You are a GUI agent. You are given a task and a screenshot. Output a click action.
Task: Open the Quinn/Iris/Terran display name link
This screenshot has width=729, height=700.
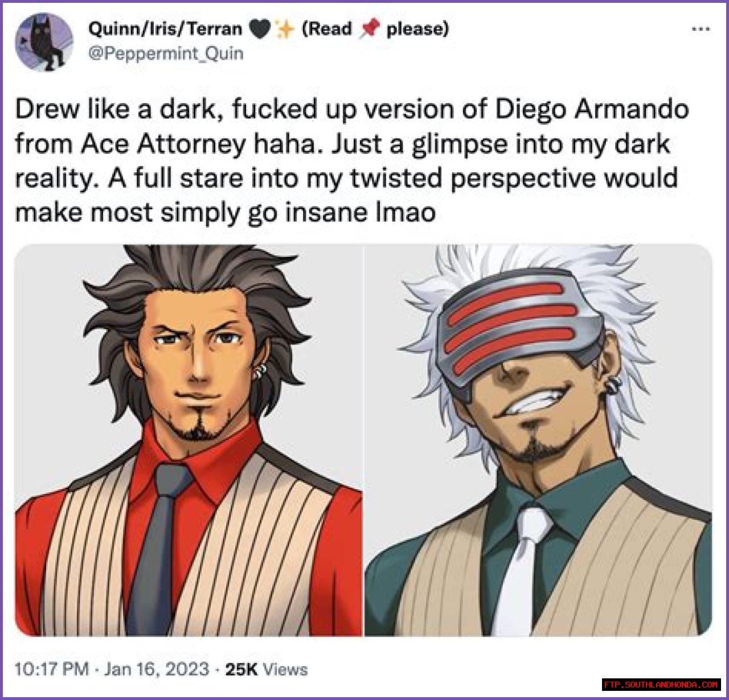(x=165, y=28)
